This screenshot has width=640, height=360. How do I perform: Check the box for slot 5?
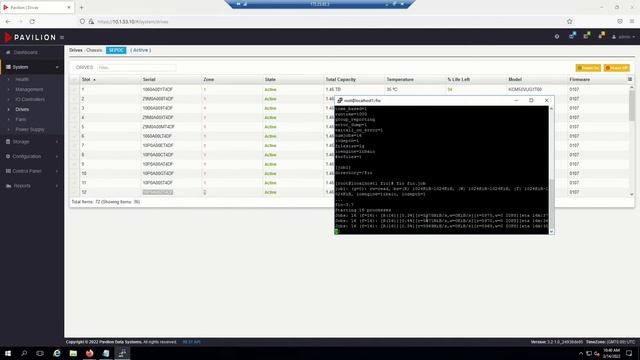(x=74, y=127)
